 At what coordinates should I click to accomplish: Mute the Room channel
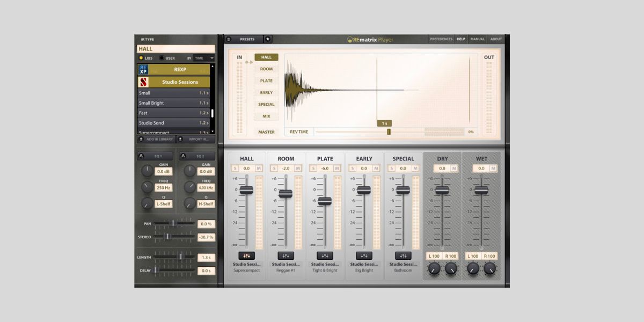[x=298, y=169]
